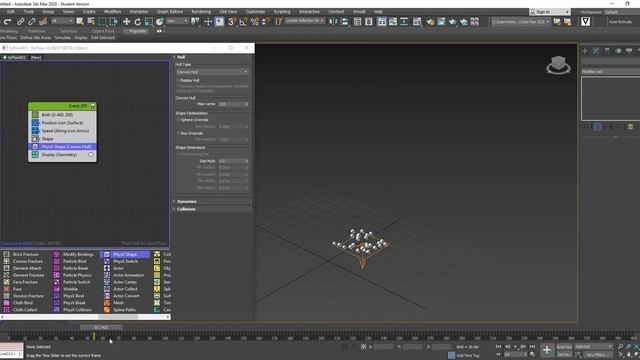Enable the Display Hull checkbox
640x360 pixels.
point(178,80)
